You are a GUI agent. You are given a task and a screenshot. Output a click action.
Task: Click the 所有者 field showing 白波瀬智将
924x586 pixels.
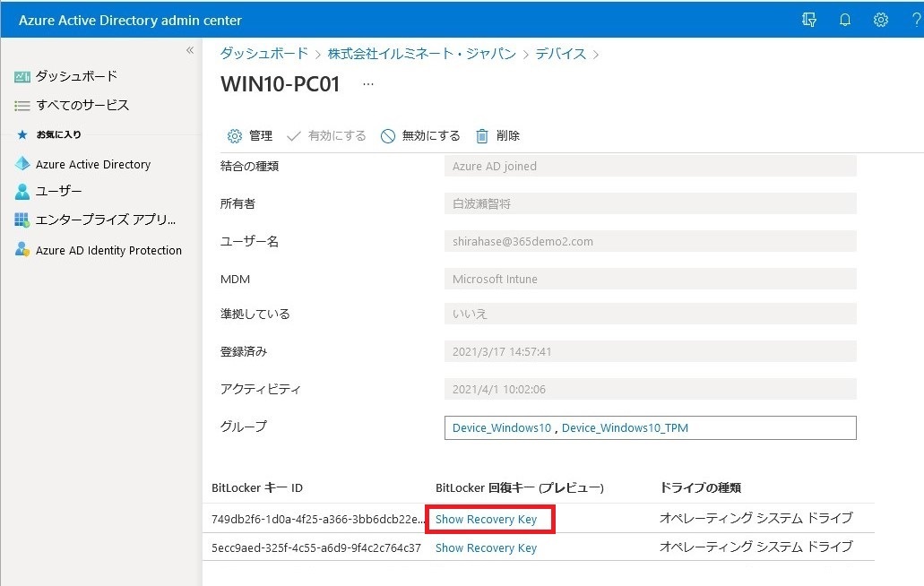650,203
